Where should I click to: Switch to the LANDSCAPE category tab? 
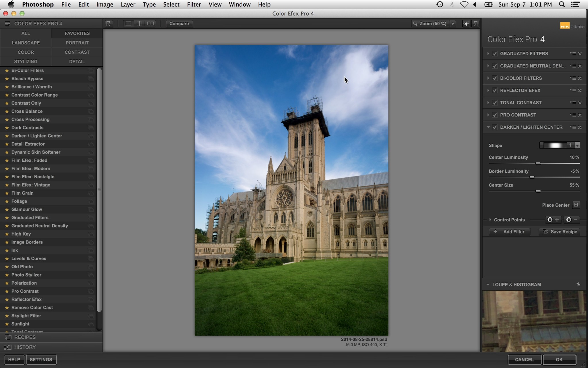click(x=26, y=43)
